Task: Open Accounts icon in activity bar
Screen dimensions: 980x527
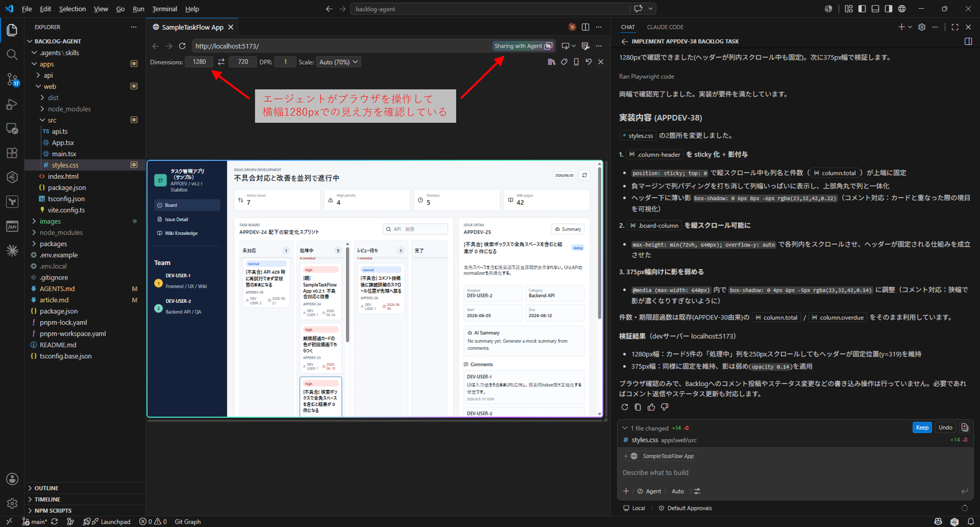Action: click(x=12, y=479)
